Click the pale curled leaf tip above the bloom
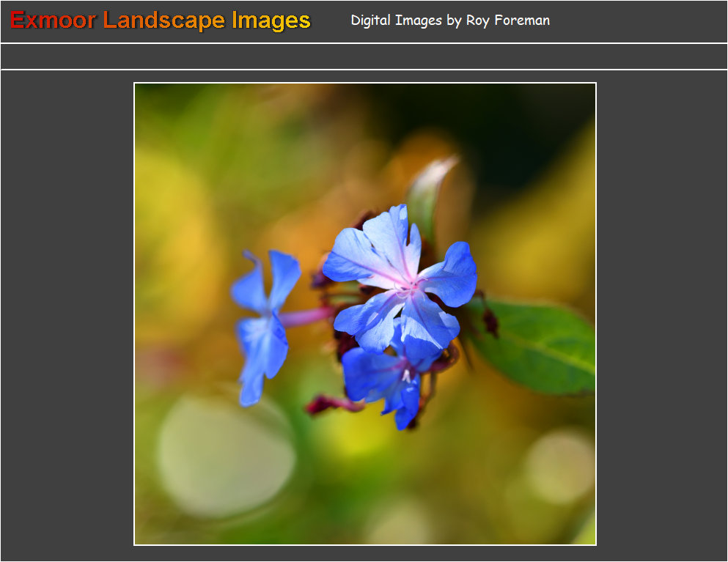728x562 pixels. 436,176
